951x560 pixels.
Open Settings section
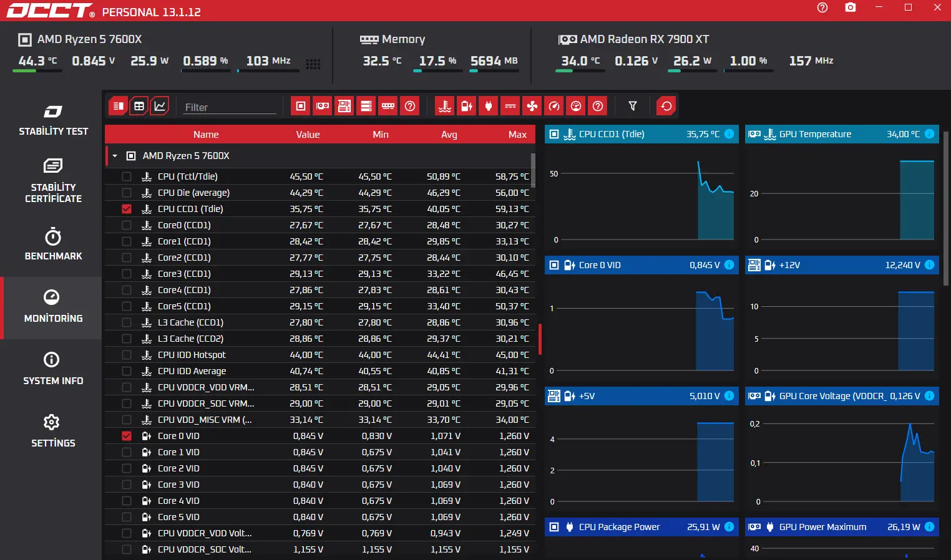pos(53,431)
